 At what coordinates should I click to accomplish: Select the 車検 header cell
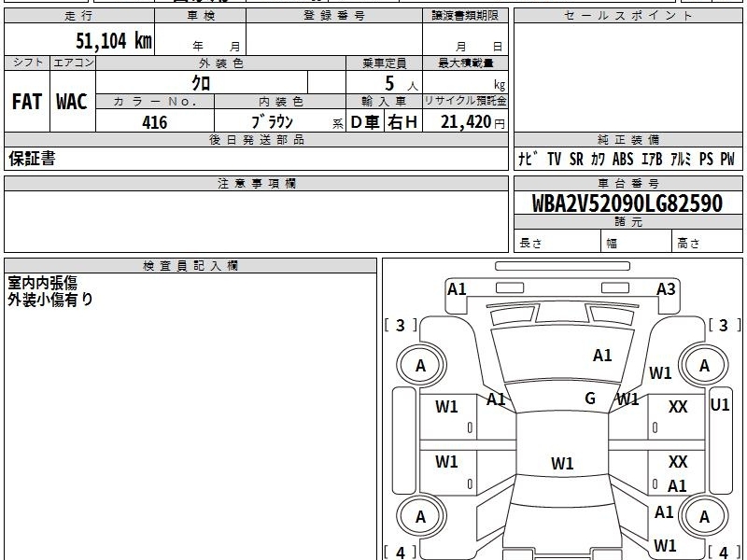point(201,16)
